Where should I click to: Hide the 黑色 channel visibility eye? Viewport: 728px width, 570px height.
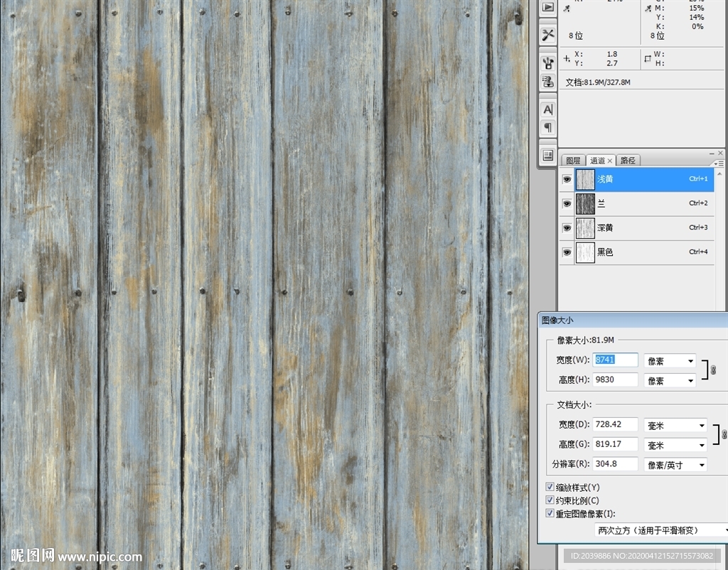tap(567, 252)
